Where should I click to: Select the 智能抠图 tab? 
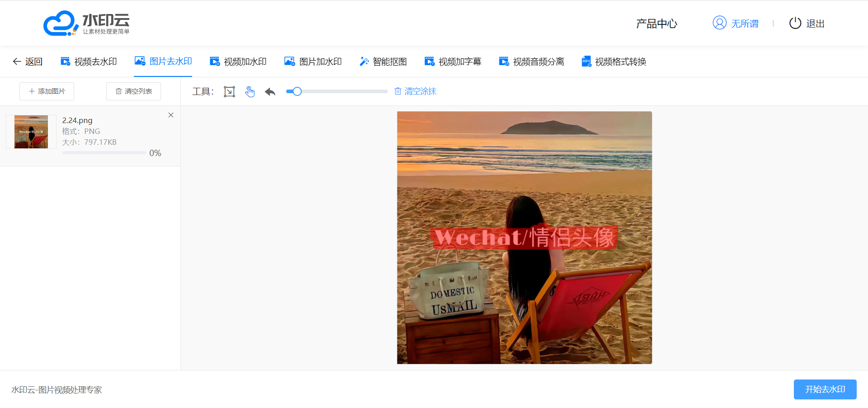[383, 62]
